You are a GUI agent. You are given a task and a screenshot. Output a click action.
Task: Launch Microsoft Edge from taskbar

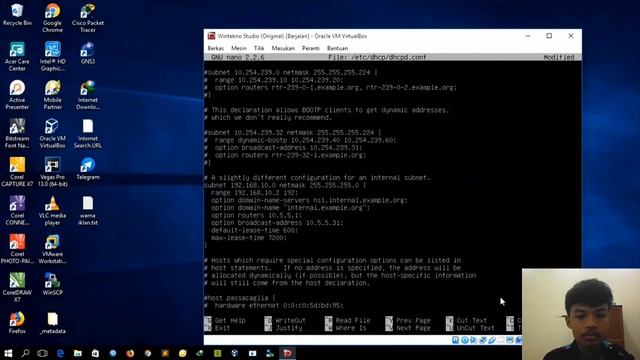click(60, 353)
